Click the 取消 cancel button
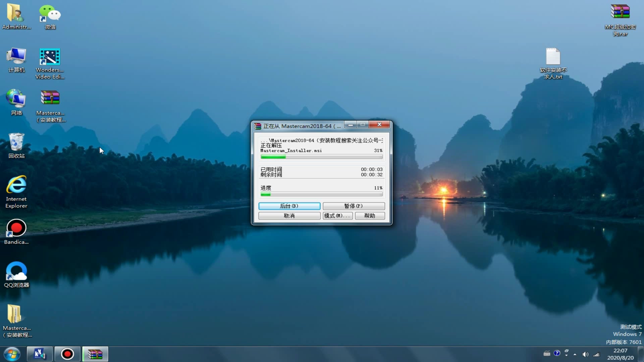644x362 pixels. pyautogui.click(x=289, y=216)
